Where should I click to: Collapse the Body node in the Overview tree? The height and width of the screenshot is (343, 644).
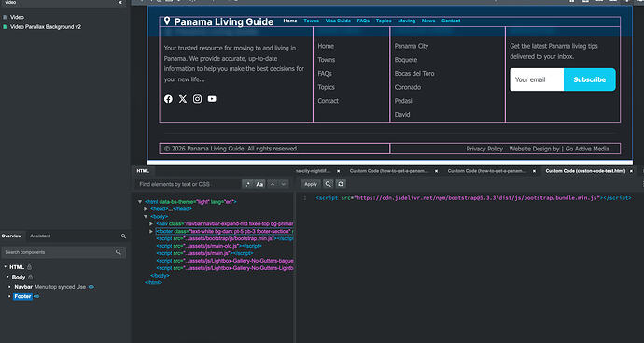tap(7, 278)
